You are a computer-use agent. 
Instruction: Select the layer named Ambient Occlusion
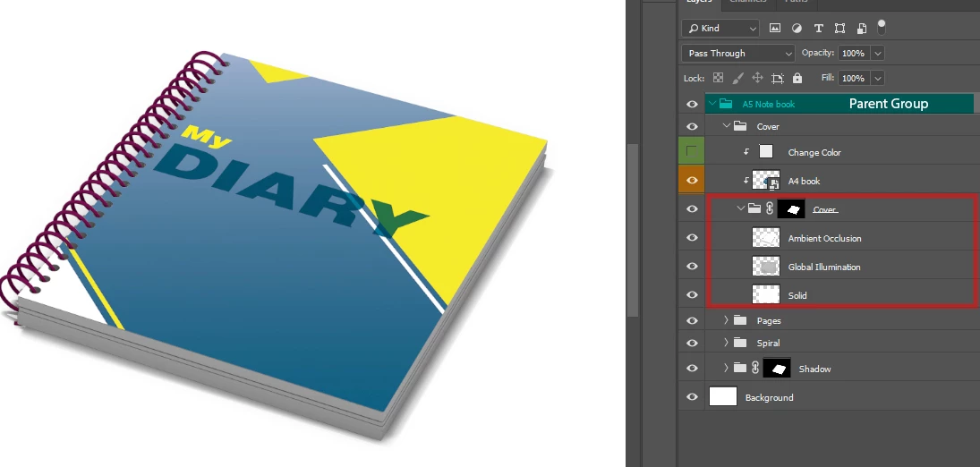coord(824,238)
